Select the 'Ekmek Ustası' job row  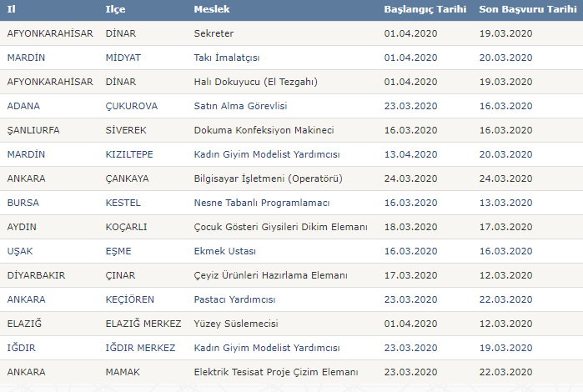point(224,251)
